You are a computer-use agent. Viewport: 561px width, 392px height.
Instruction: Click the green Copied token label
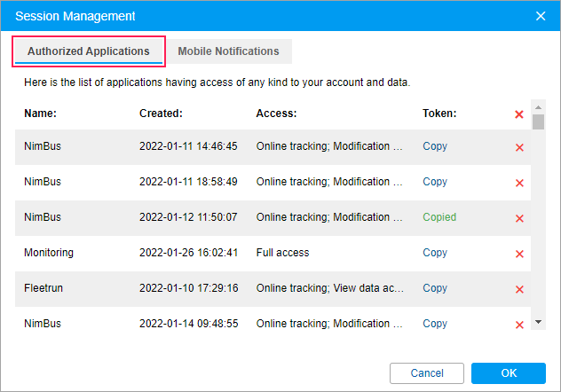pyautogui.click(x=439, y=217)
